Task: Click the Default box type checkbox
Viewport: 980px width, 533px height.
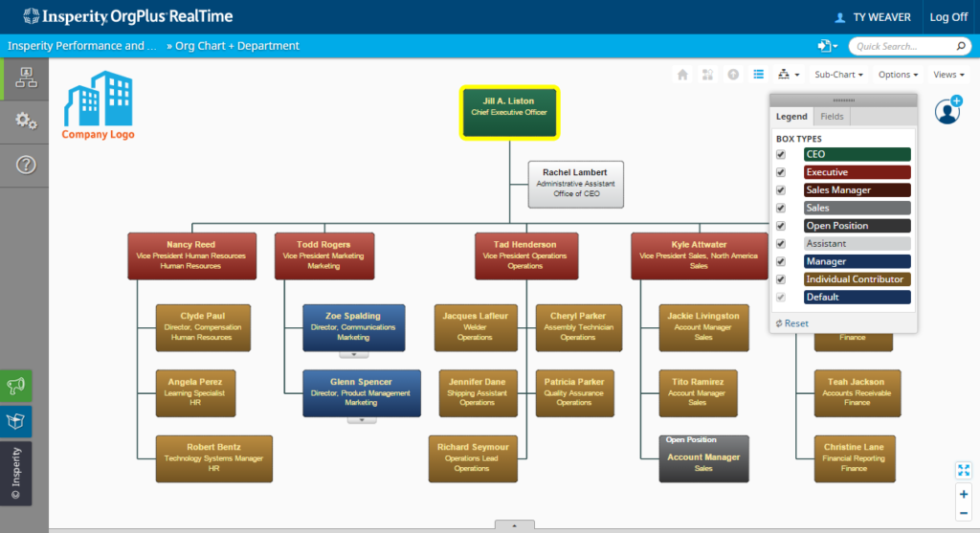Action: pos(781,297)
